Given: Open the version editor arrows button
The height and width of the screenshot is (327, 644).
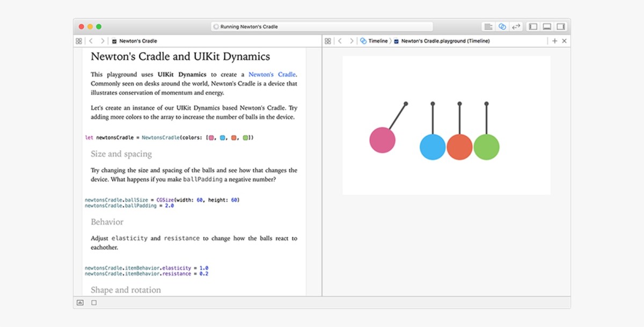Looking at the screenshot, I should (x=516, y=26).
